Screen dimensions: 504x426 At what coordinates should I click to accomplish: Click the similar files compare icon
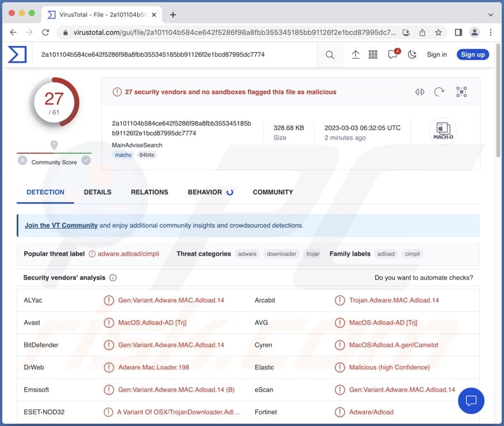click(420, 92)
